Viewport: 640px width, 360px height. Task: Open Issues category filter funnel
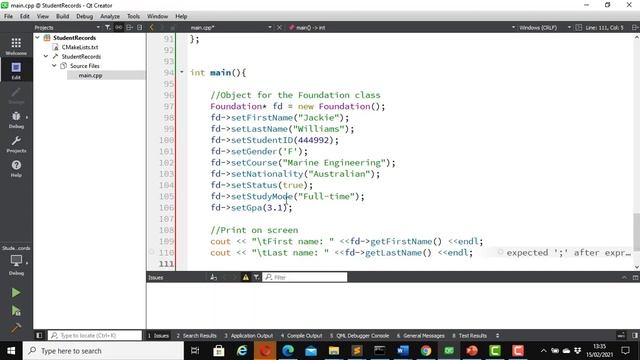[x=256, y=277]
